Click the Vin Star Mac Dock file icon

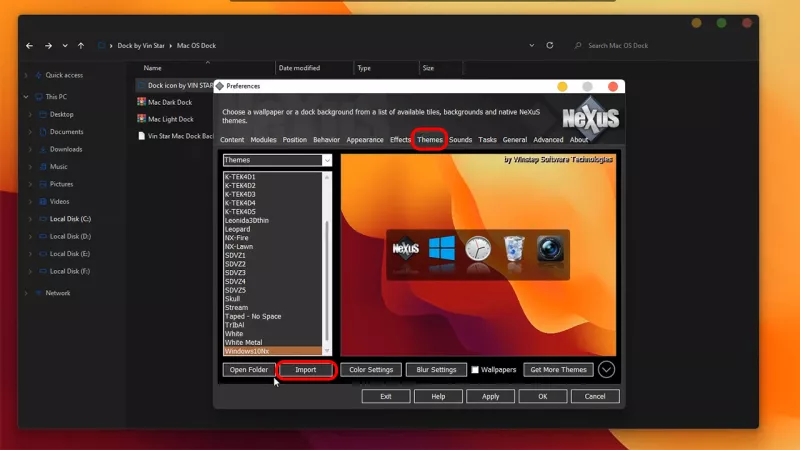point(141,136)
